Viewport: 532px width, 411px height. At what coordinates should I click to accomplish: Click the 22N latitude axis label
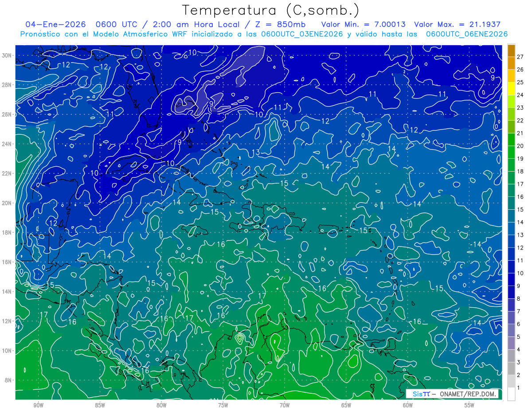[7, 173]
